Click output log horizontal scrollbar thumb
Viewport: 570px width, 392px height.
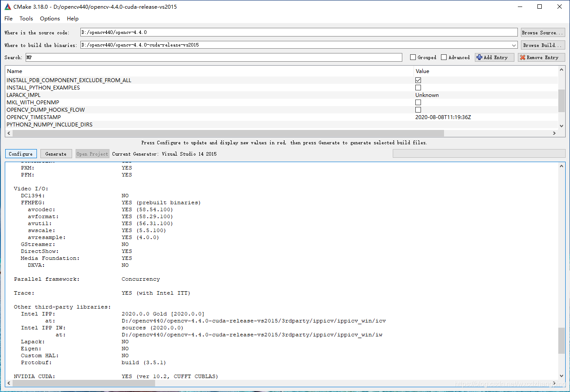83,383
